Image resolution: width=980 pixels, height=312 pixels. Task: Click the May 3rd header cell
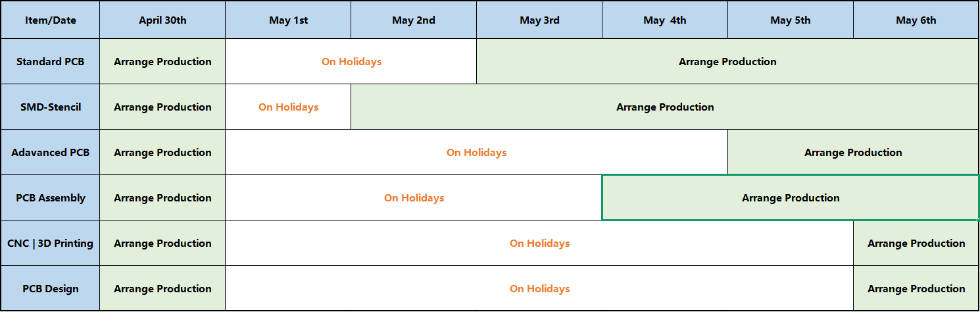click(x=539, y=20)
